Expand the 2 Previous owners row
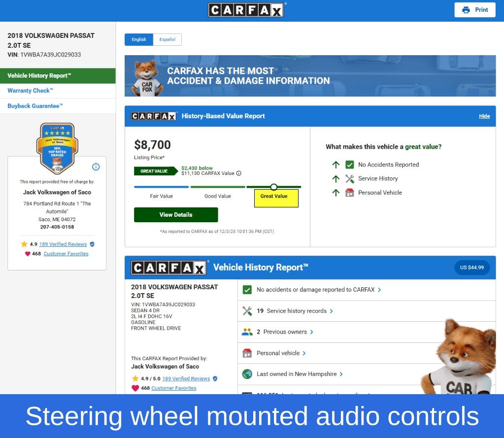Screen dimensions: 504x438 pos(285,332)
